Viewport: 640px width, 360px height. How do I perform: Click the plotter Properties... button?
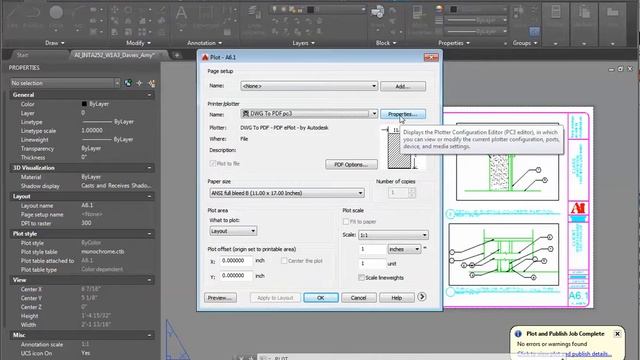click(403, 114)
